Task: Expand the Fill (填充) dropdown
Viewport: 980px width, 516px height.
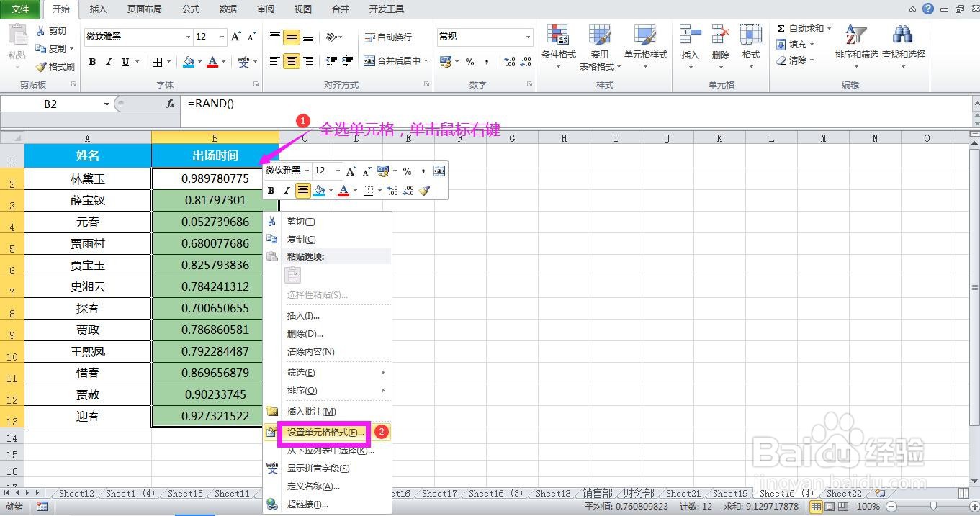Action: click(812, 45)
